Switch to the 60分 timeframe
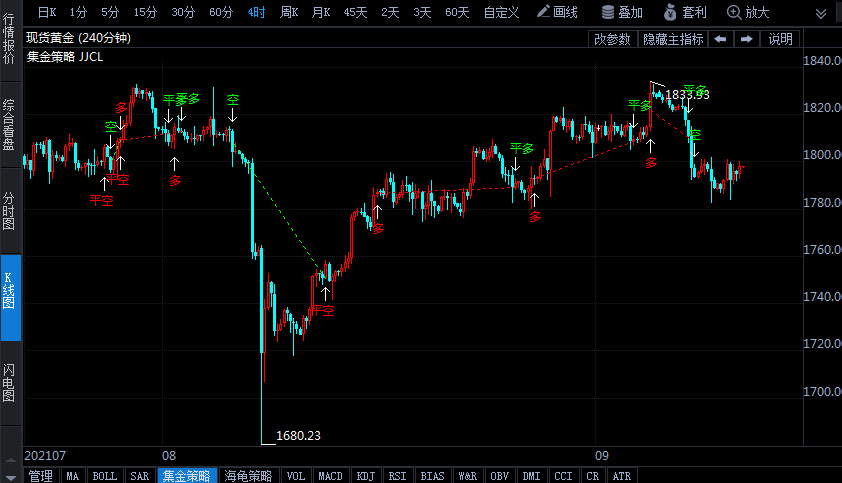The image size is (842, 483). [x=221, y=12]
